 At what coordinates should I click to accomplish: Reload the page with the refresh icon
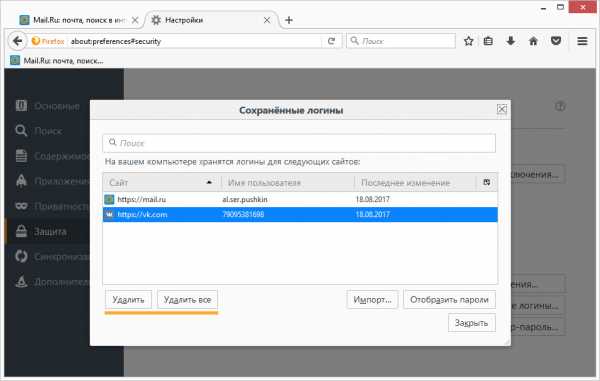pos(331,41)
